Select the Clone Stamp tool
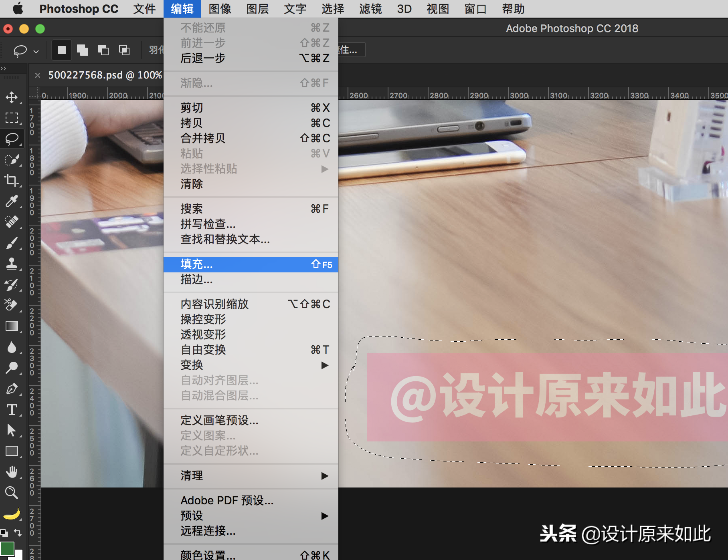Viewport: 728px width, 560px height. click(12, 264)
